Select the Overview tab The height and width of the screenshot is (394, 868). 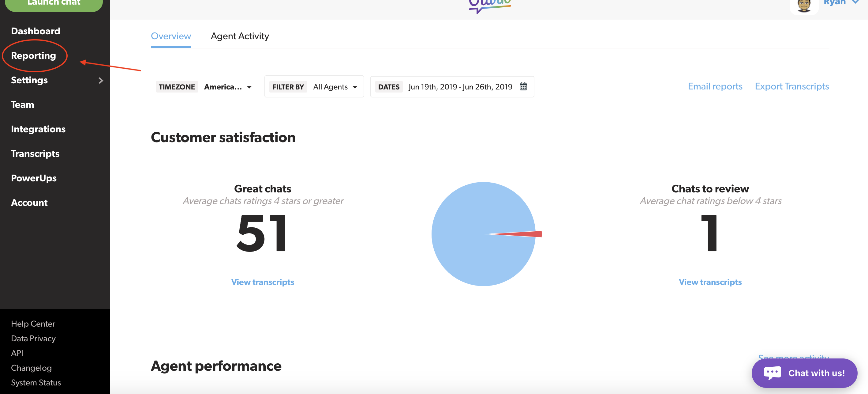tap(171, 36)
